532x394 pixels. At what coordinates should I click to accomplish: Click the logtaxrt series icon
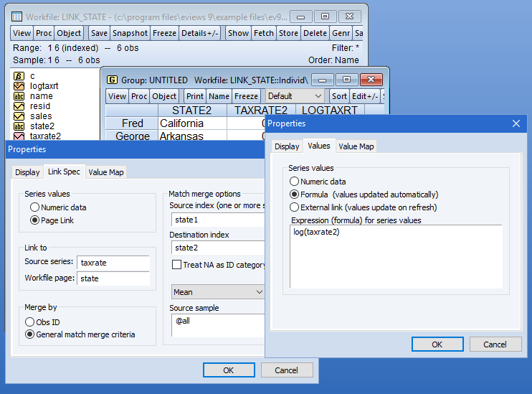[x=19, y=86]
